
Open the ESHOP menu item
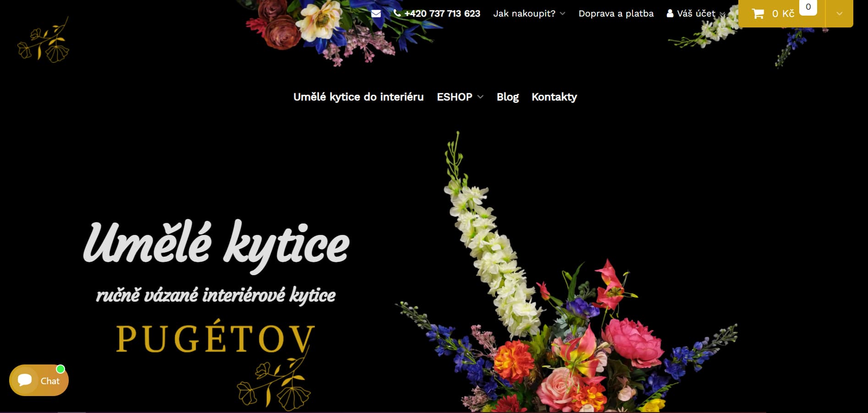[455, 97]
